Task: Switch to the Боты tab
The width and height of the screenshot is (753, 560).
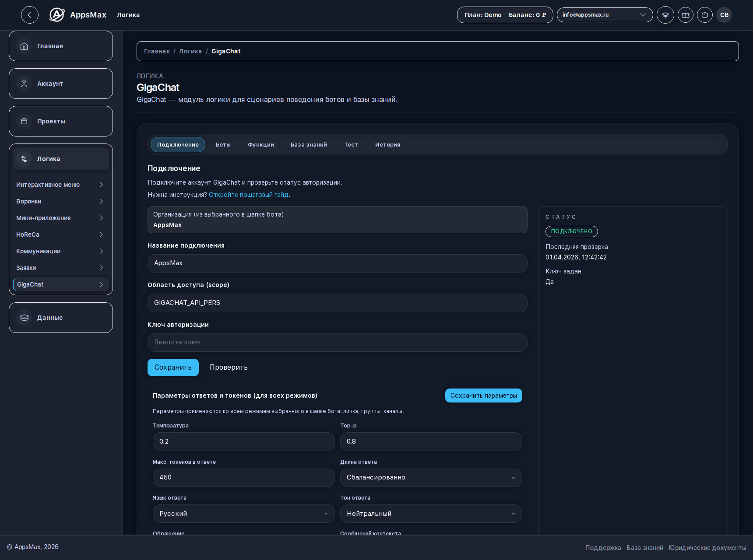Action: pyautogui.click(x=223, y=145)
